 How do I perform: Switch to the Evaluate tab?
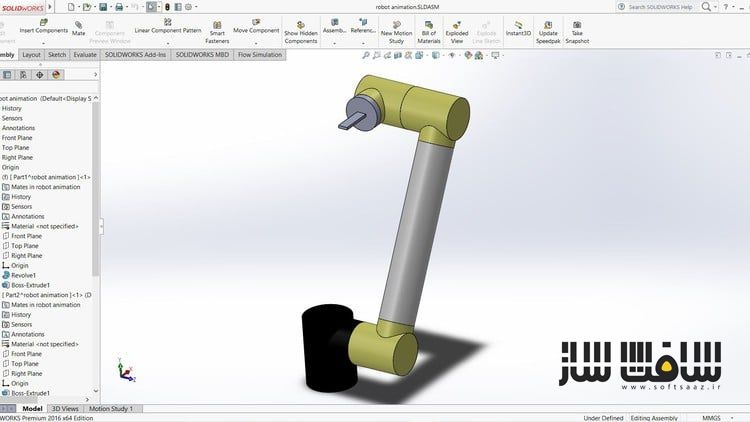coord(85,55)
